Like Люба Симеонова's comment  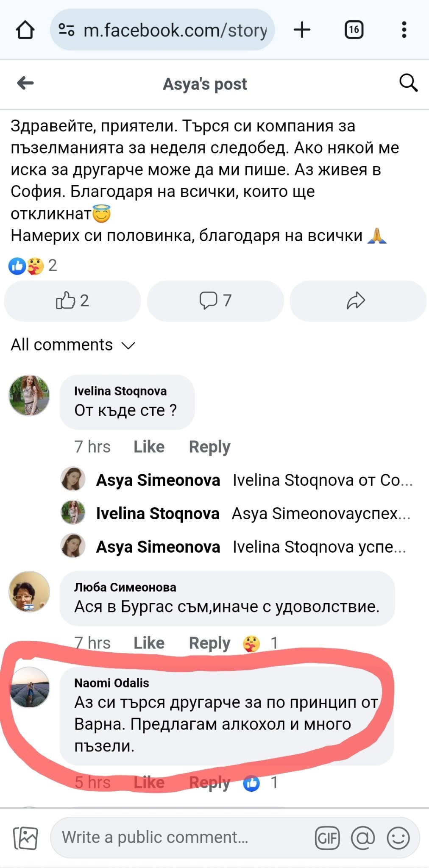coord(149,643)
